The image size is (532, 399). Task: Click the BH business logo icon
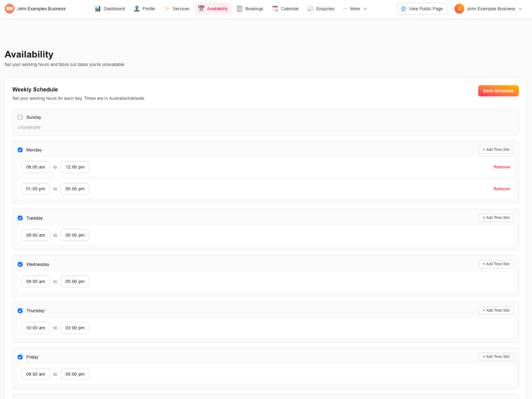pyautogui.click(x=9, y=8)
